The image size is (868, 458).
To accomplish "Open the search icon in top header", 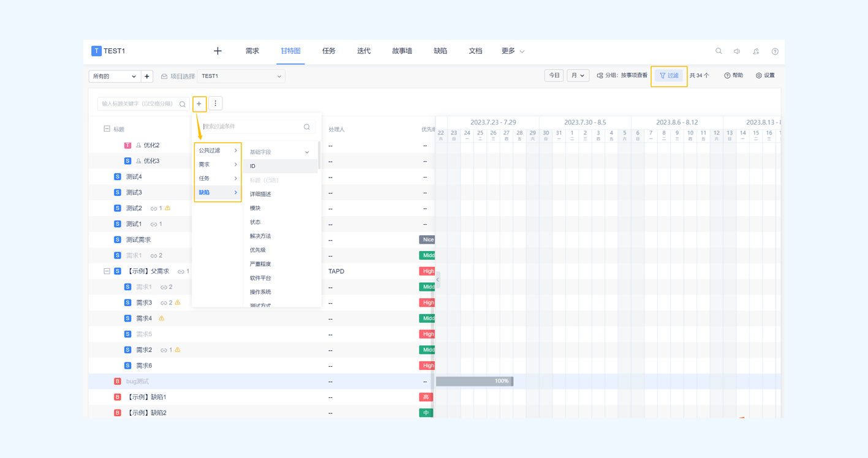I will 719,51.
